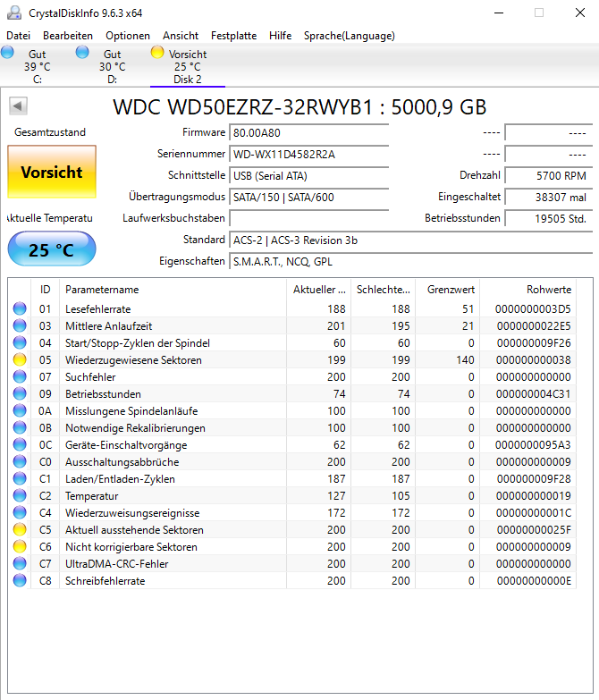
Task: Click status orb of Temperatur C2 row
Action: [x=20, y=495]
